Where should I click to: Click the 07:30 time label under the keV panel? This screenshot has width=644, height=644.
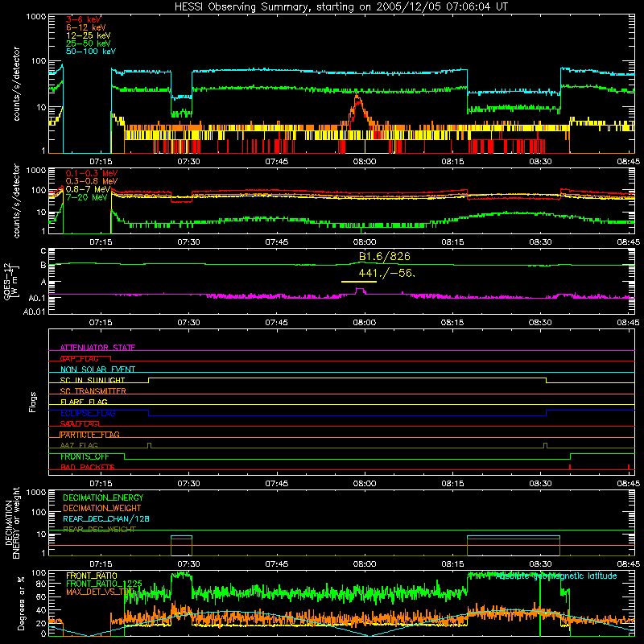(x=188, y=162)
